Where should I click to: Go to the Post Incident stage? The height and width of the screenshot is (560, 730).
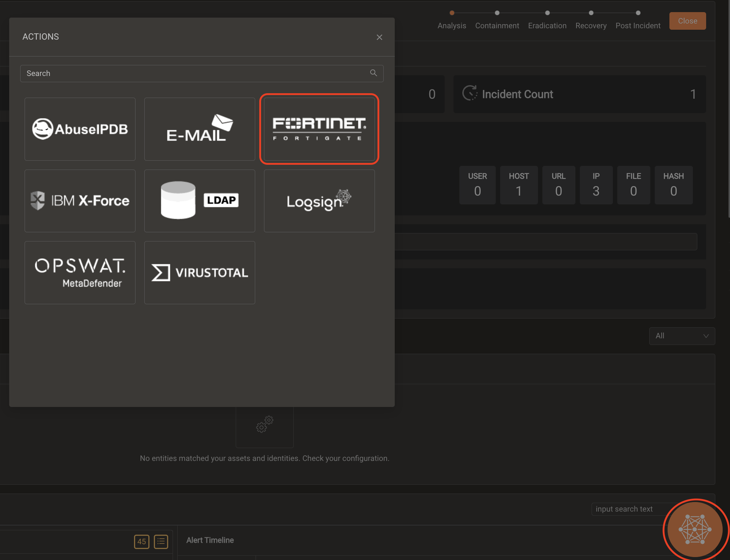coord(638,21)
